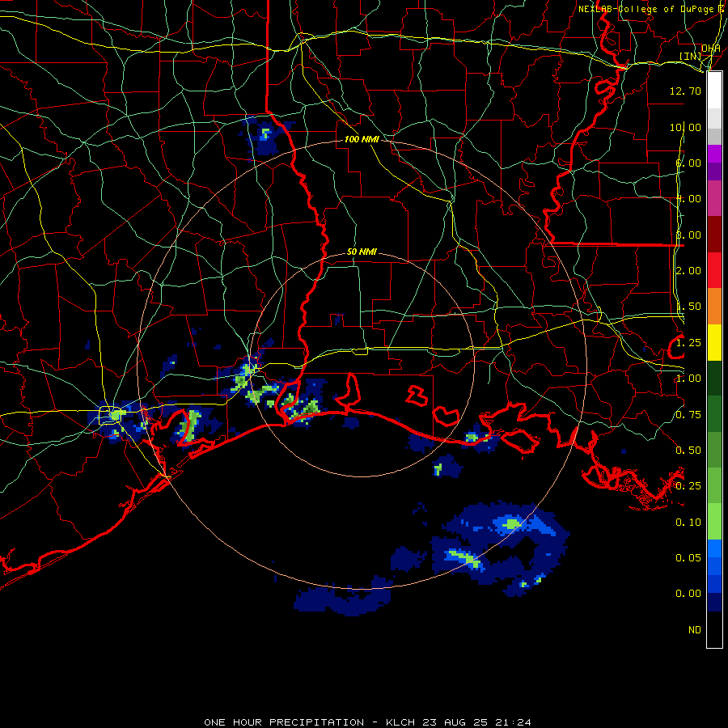This screenshot has width=728, height=728.
Task: Pick the black ND swatch on the color scale
Action: tap(714, 629)
